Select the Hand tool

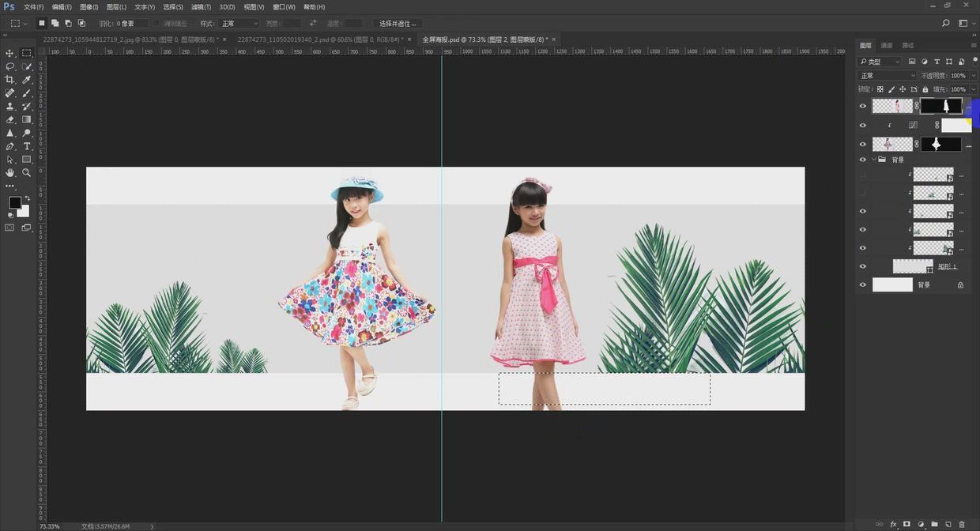coord(10,172)
